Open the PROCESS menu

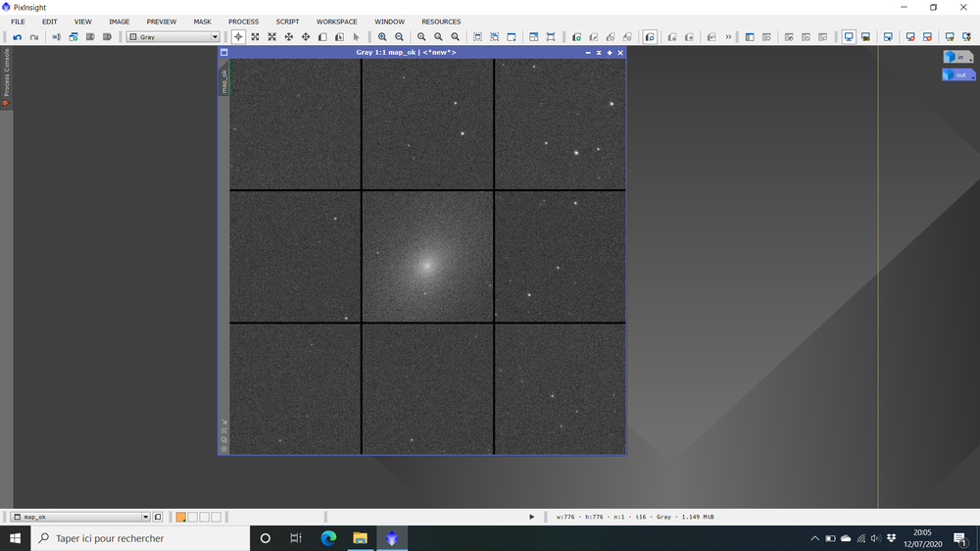click(243, 22)
